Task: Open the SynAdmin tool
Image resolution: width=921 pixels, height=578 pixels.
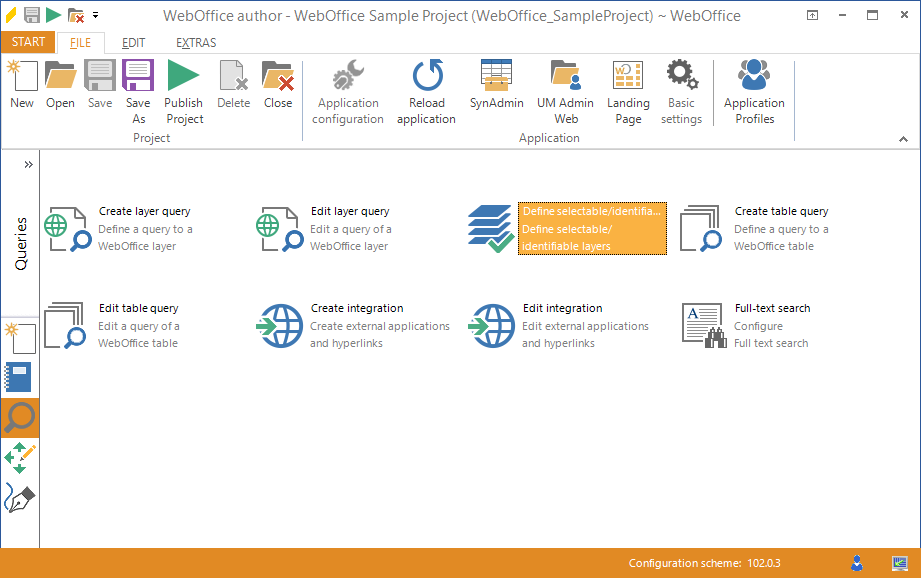Action: 496,90
